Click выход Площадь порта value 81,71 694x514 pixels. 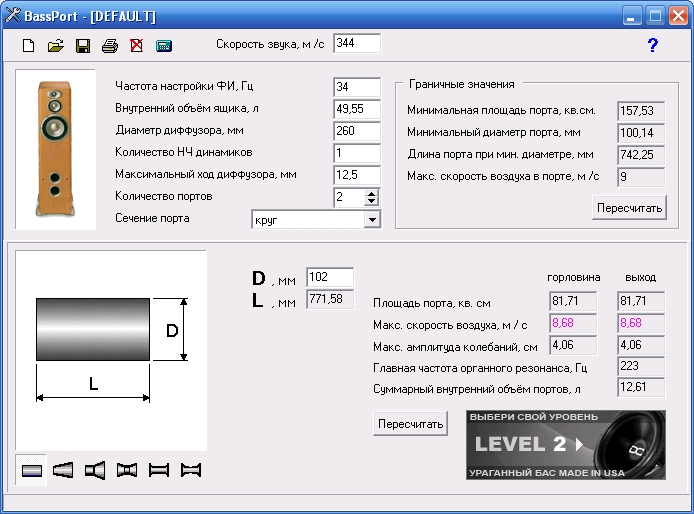click(x=641, y=301)
